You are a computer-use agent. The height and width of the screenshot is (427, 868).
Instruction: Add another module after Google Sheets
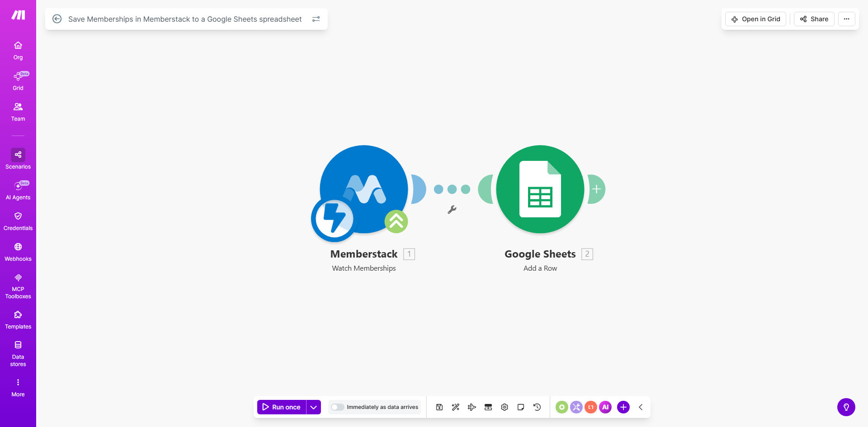pos(597,189)
